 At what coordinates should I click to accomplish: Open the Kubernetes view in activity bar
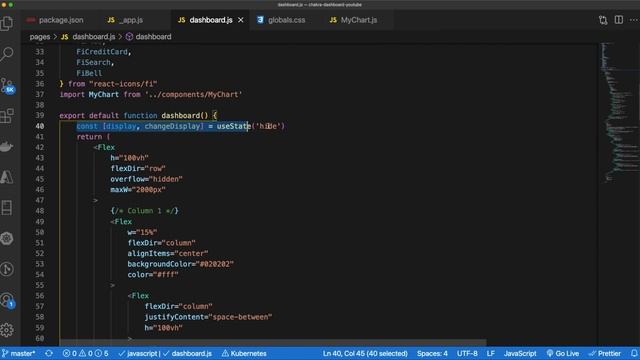(7, 238)
